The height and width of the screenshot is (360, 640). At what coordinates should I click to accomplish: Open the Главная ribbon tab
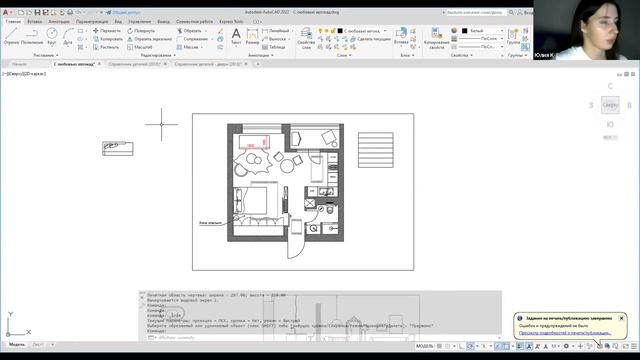(x=13, y=21)
